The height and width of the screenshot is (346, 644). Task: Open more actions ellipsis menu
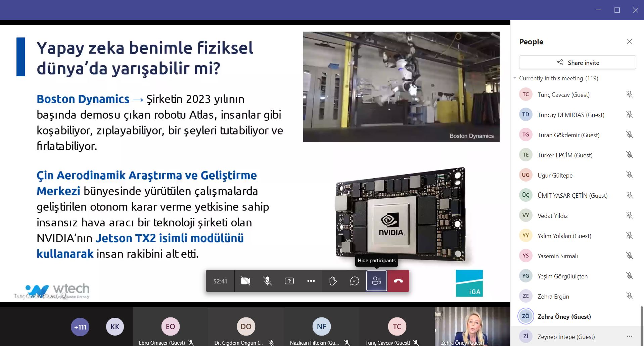(x=311, y=281)
